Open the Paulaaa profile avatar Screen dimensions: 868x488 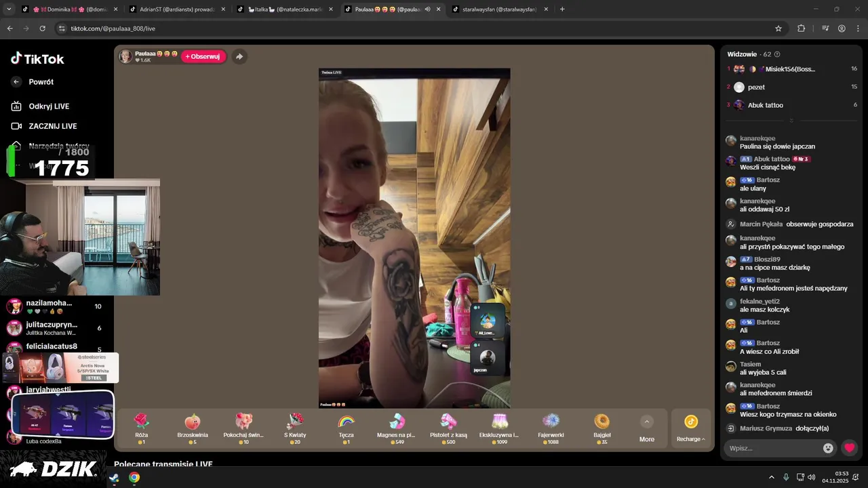tap(125, 56)
